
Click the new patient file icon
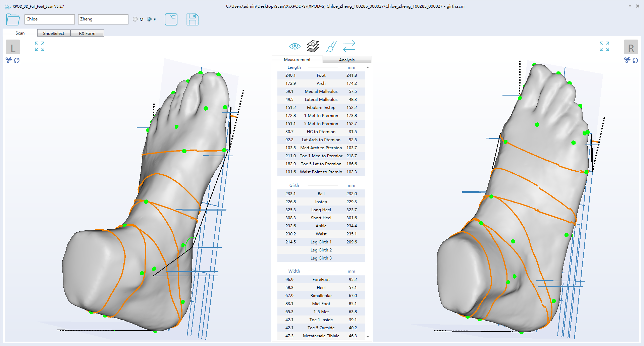point(171,19)
